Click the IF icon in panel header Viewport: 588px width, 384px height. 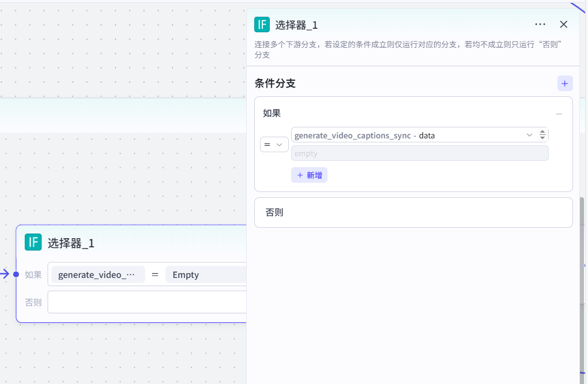tap(262, 24)
